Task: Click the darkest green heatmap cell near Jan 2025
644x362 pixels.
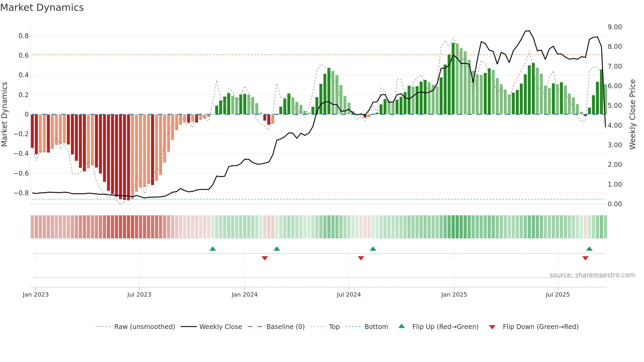Action: point(453,227)
